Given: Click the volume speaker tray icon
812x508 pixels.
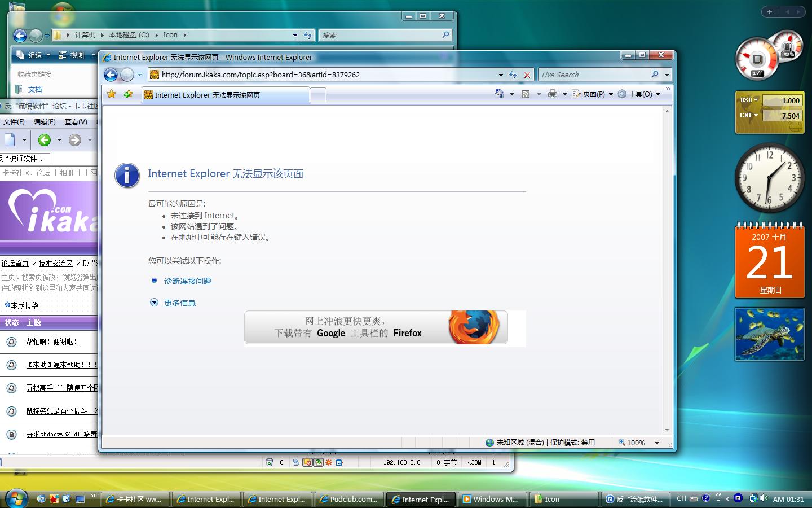Looking at the screenshot, I should coord(764,498).
